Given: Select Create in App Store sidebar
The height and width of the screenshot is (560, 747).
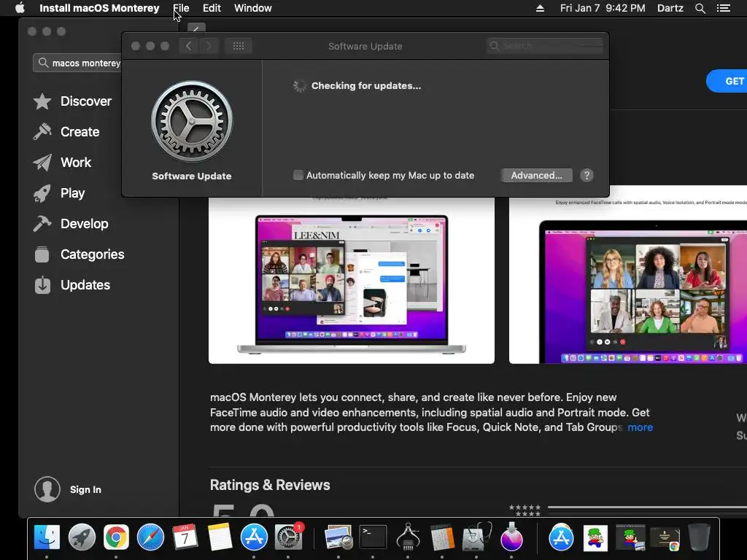Looking at the screenshot, I should [x=66, y=132].
